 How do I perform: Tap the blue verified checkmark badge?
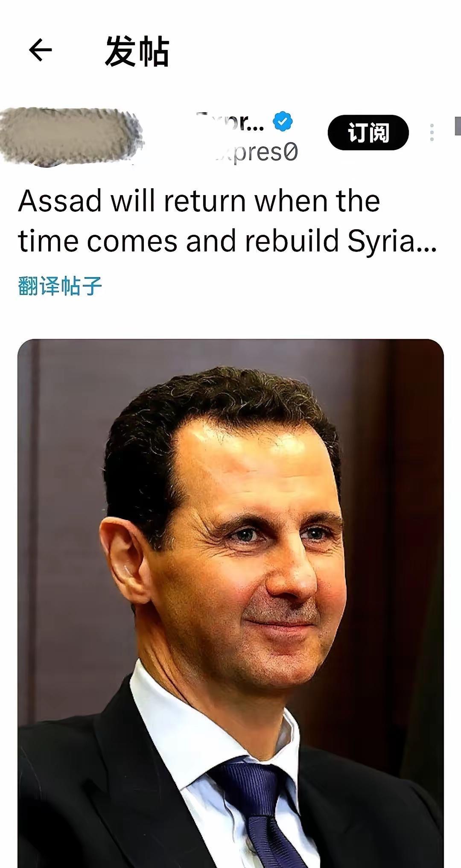(283, 122)
